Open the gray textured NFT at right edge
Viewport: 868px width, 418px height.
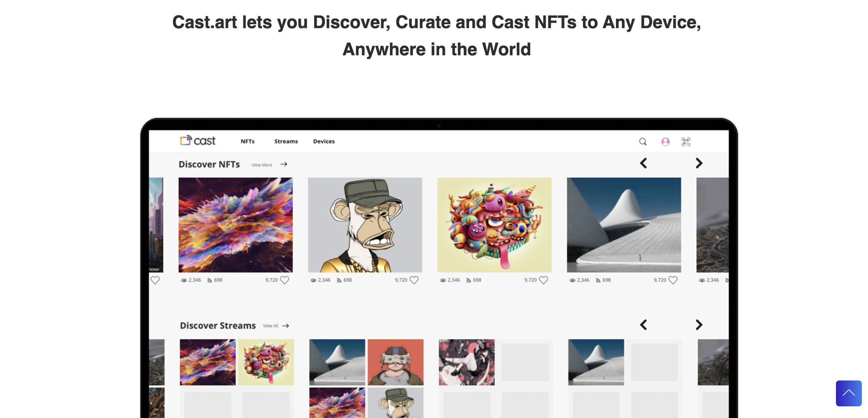pos(712,225)
